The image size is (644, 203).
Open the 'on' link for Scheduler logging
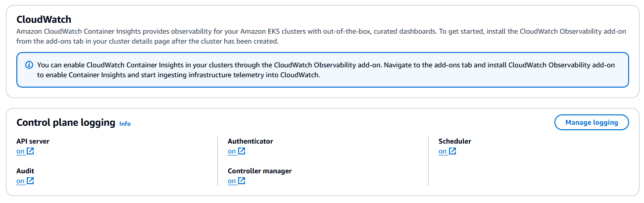(443, 152)
